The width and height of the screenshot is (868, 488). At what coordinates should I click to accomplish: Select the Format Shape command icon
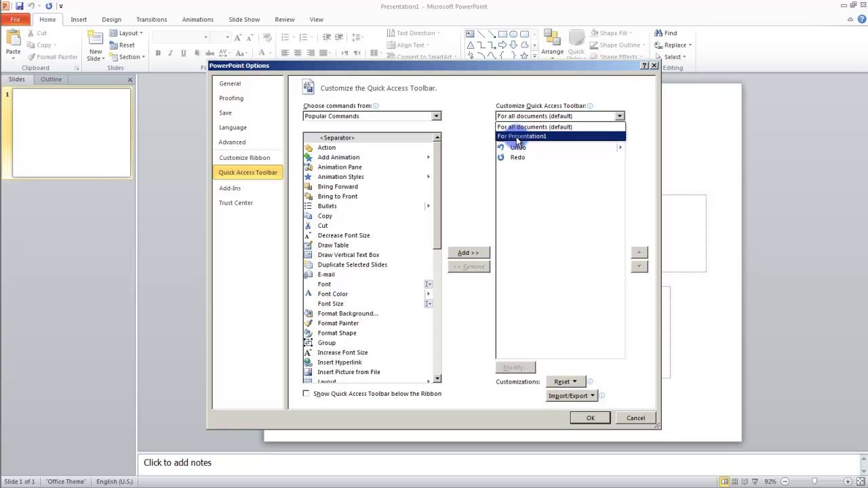309,333
